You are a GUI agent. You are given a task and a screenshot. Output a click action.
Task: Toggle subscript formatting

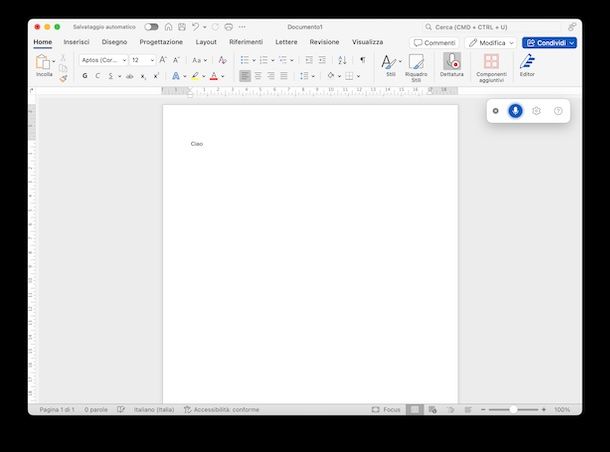tap(143, 76)
